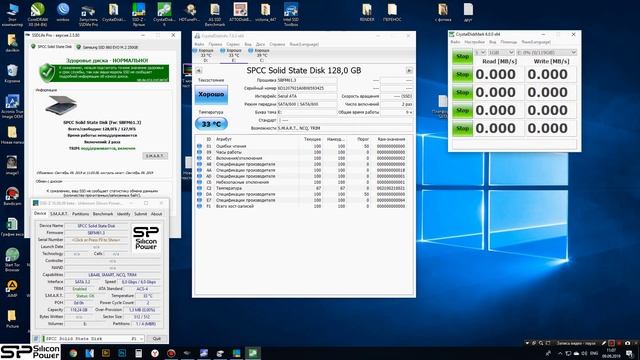Click the S.M.A.R.T. button in SSDLife
640x360 pixels.
click(x=155, y=156)
